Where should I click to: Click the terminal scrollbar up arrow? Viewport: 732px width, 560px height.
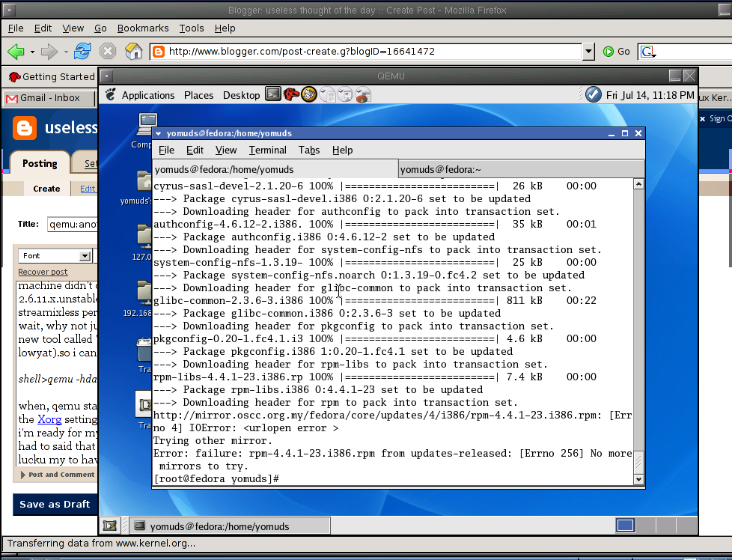pos(638,184)
